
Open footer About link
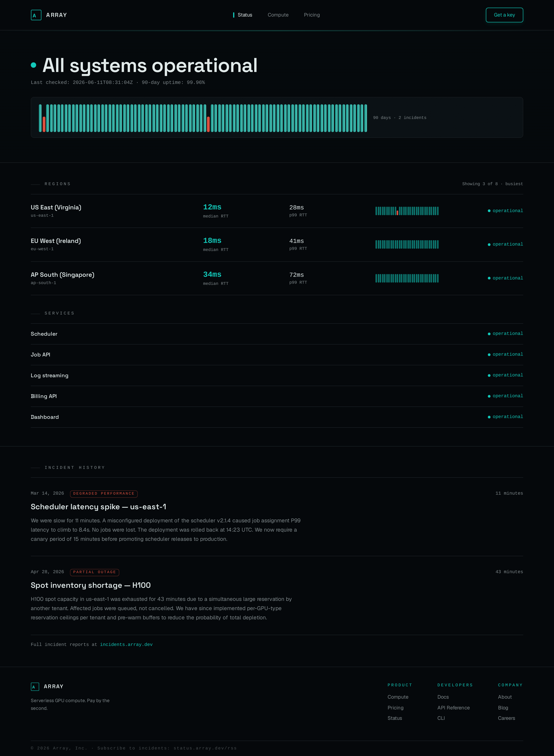505,697
